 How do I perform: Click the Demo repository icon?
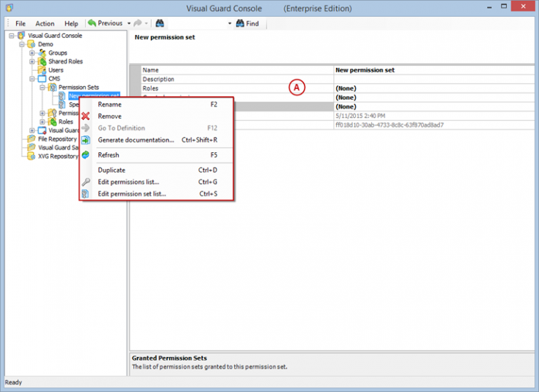[x=32, y=44]
